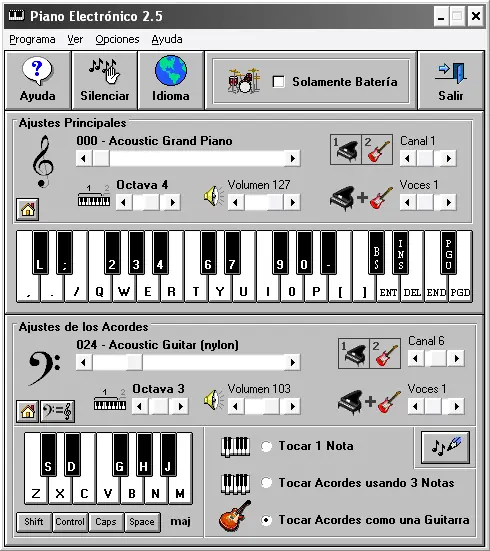Toggle the Caps chord modifier button

coord(106,522)
